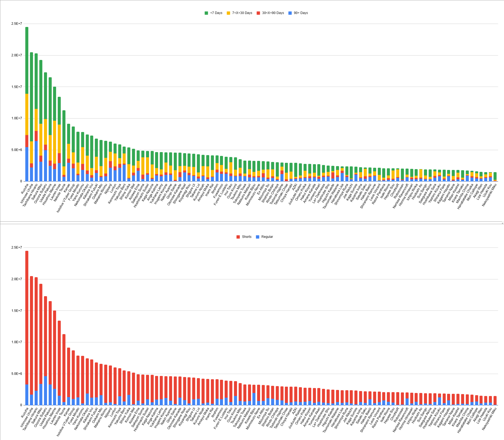Click Kuzuha's yellow bar segment in top chart
Viewport: 504px width, 440px height.
[x=27, y=114]
